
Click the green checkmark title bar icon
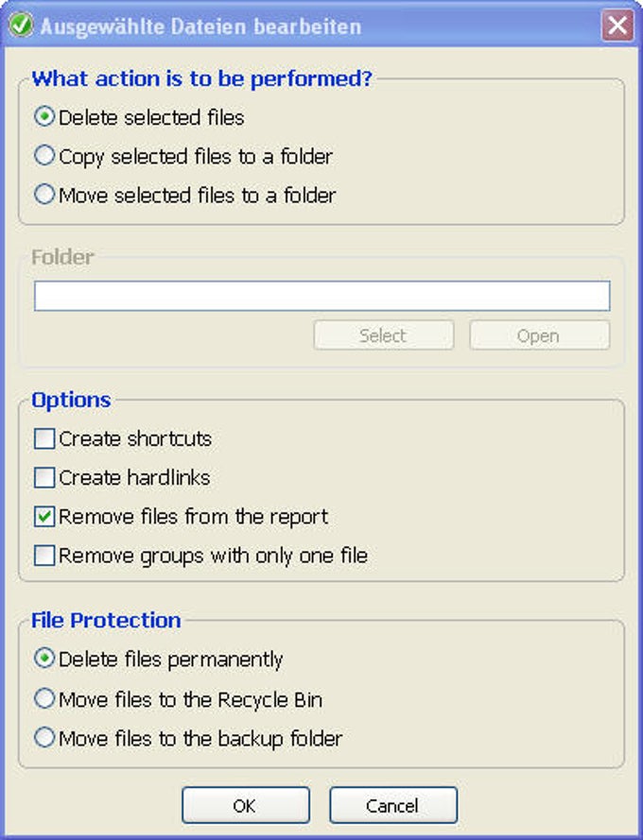(x=22, y=26)
